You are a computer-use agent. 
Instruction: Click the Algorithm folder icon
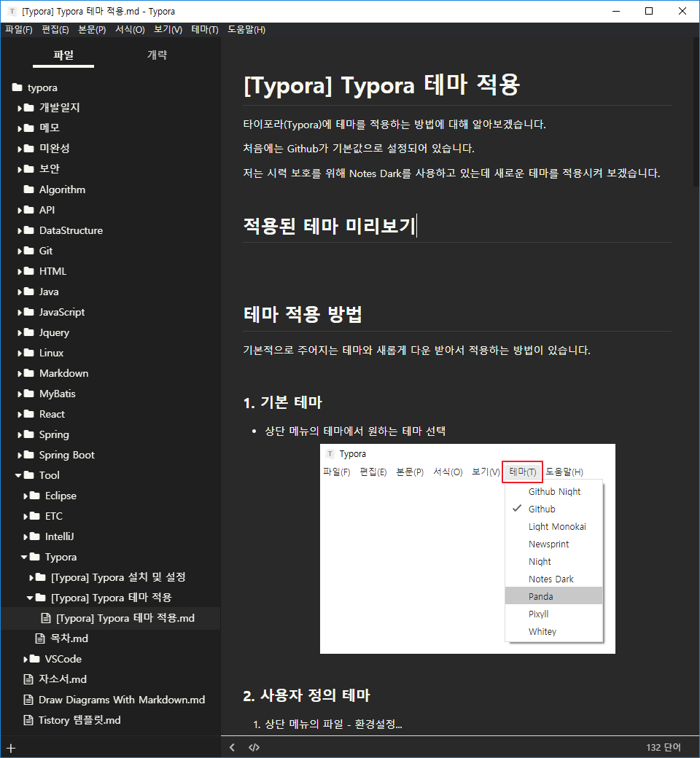(x=29, y=189)
